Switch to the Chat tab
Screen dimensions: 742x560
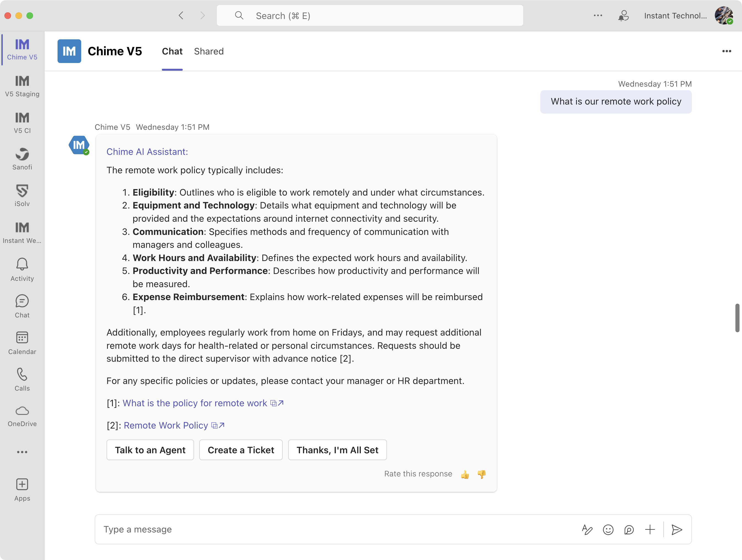point(172,51)
